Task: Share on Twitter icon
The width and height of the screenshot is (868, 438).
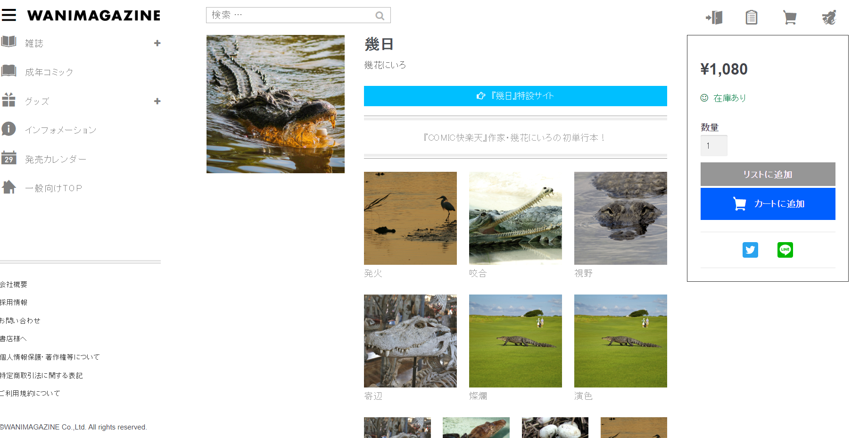Action: tap(750, 250)
